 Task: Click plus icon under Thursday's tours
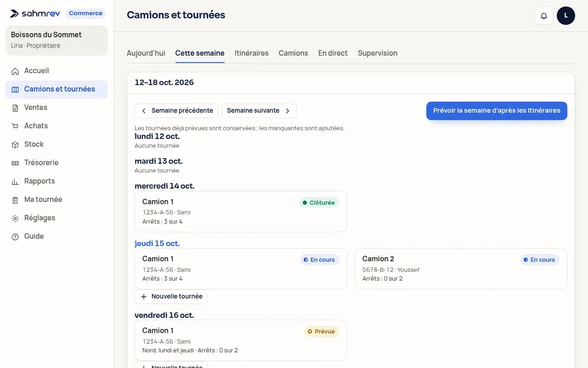point(144,297)
